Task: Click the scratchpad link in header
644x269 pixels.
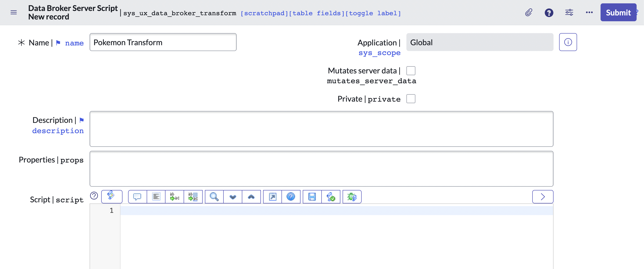Action: [264, 13]
